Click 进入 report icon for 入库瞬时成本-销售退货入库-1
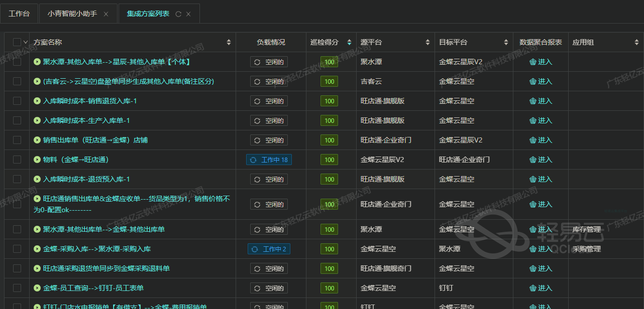644x309 pixels. coord(533,101)
